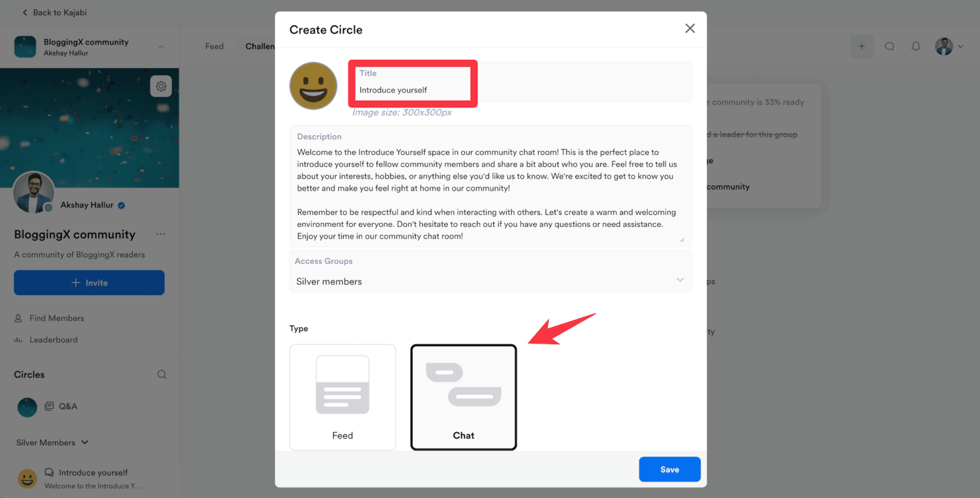The width and height of the screenshot is (980, 498).
Task: Click the plus create icon in header
Action: tap(861, 47)
